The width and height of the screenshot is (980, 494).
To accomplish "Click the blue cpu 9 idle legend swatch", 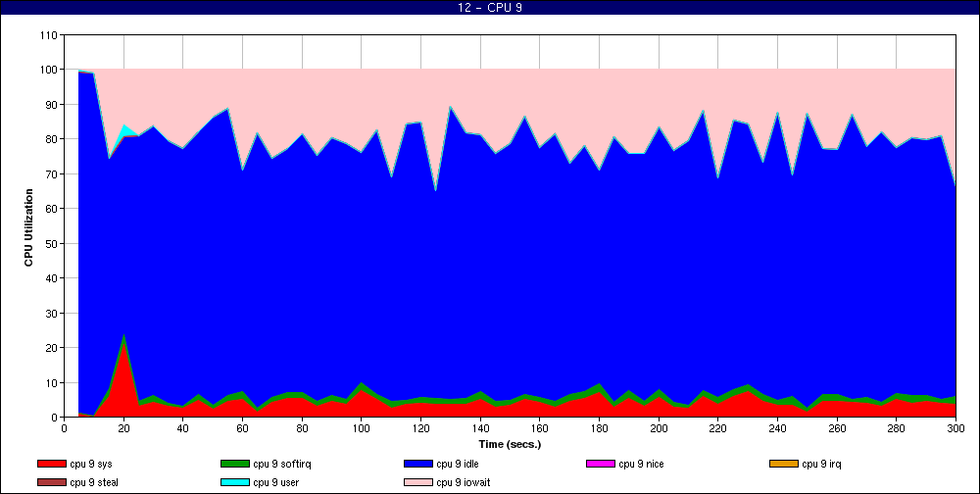I will pos(418,464).
